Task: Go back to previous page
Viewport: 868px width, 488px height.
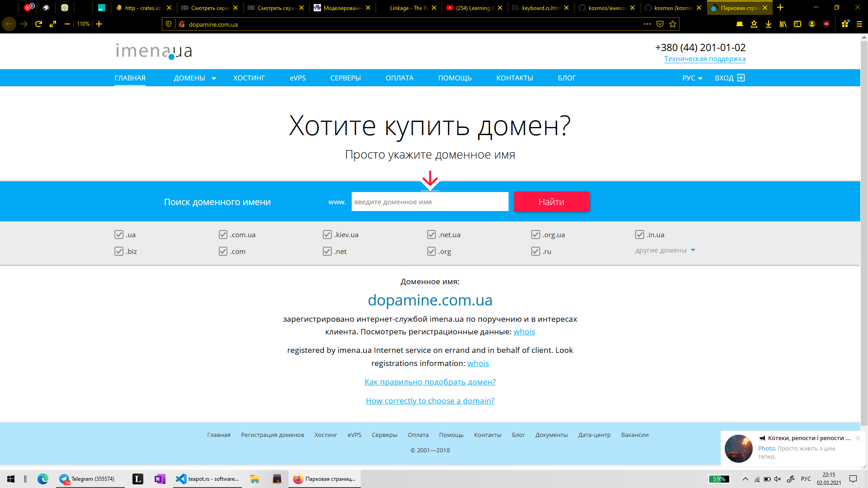Action: [x=9, y=24]
